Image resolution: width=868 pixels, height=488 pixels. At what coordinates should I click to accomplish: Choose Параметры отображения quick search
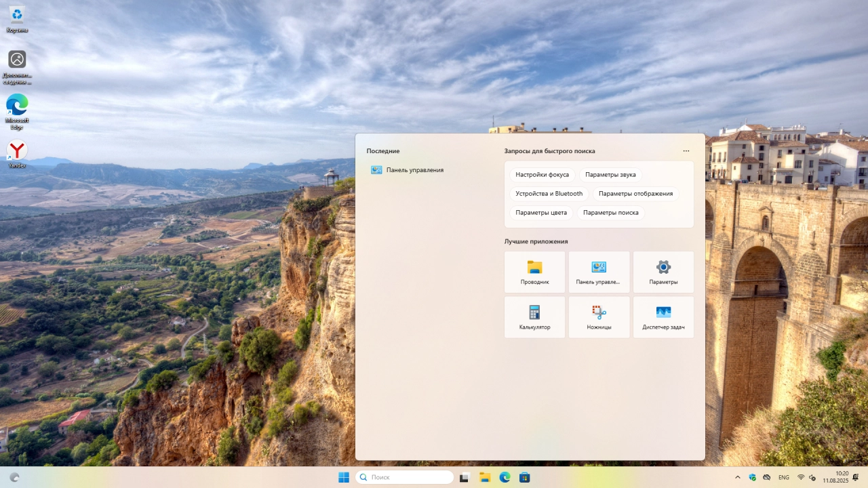pos(635,194)
